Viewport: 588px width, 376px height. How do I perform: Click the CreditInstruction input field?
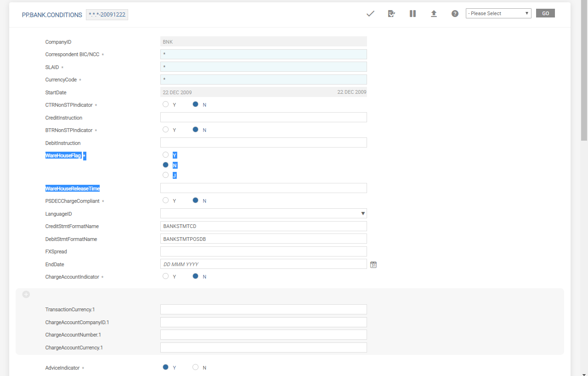click(263, 117)
